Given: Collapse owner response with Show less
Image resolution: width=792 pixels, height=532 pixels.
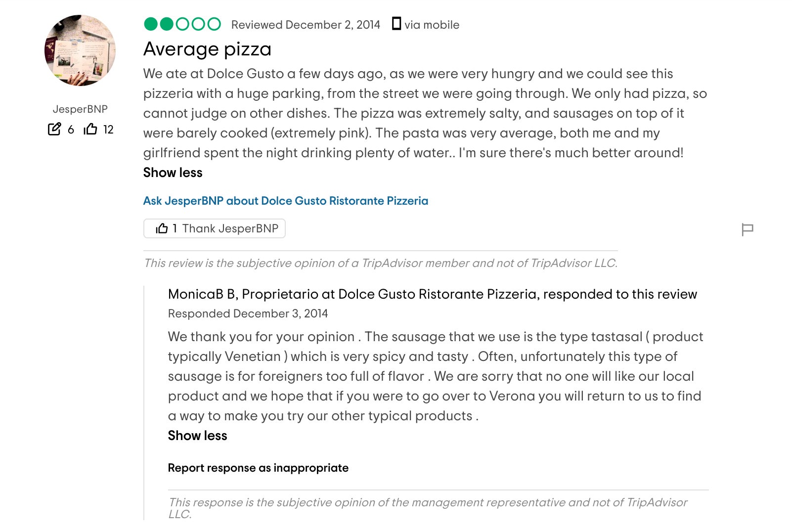Looking at the screenshot, I should 197,436.
